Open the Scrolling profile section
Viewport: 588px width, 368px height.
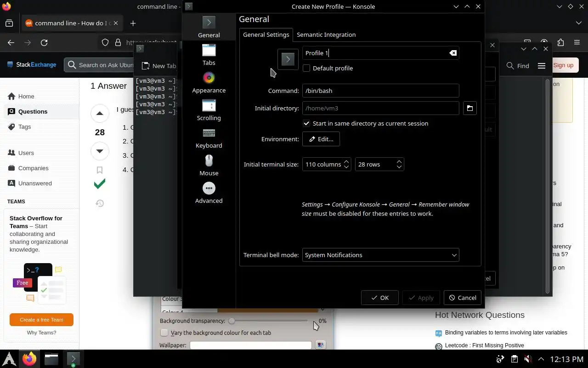(209, 110)
